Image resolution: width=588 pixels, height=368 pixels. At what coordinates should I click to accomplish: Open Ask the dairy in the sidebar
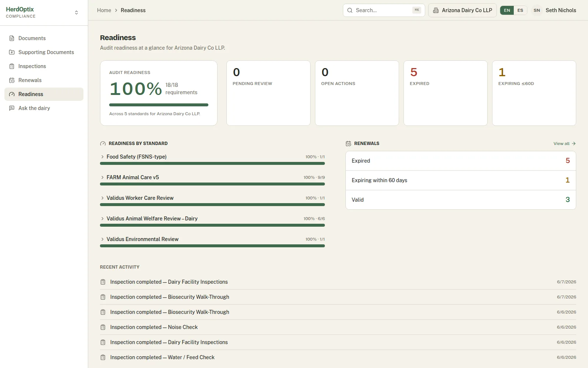click(44, 108)
